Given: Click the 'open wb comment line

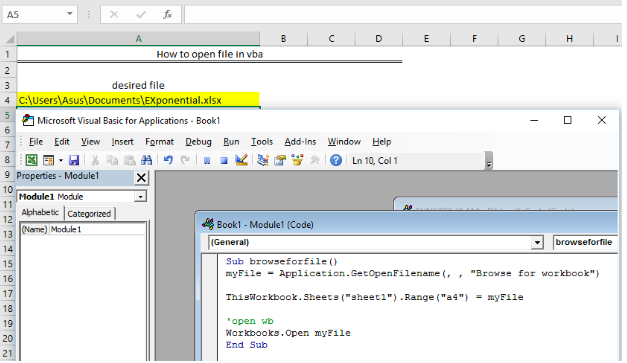Looking at the screenshot, I should [250, 321].
